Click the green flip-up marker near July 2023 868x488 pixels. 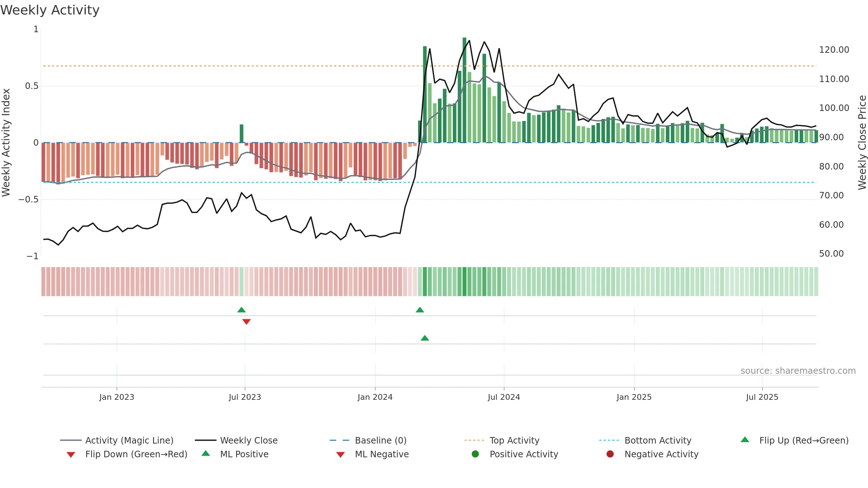coord(242,310)
